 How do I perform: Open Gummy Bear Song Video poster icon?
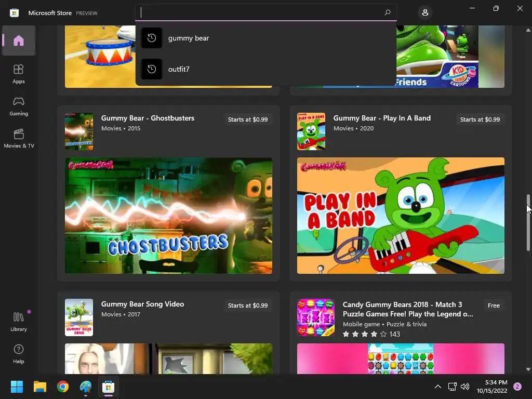(79, 317)
